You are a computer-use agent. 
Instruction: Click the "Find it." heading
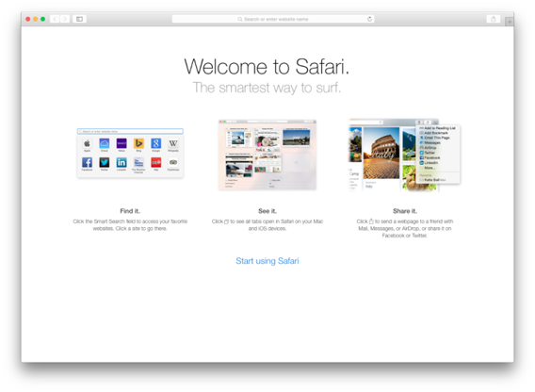130,211
